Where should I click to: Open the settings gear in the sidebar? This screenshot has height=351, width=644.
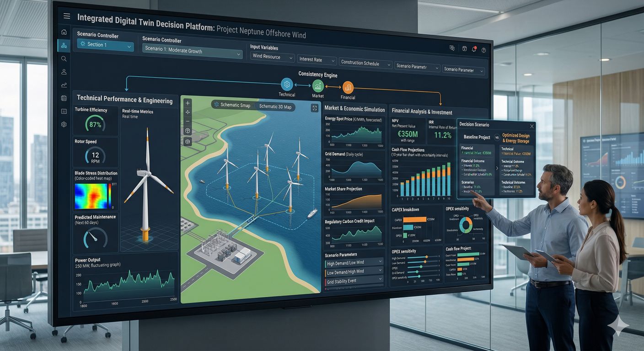pyautogui.click(x=64, y=124)
